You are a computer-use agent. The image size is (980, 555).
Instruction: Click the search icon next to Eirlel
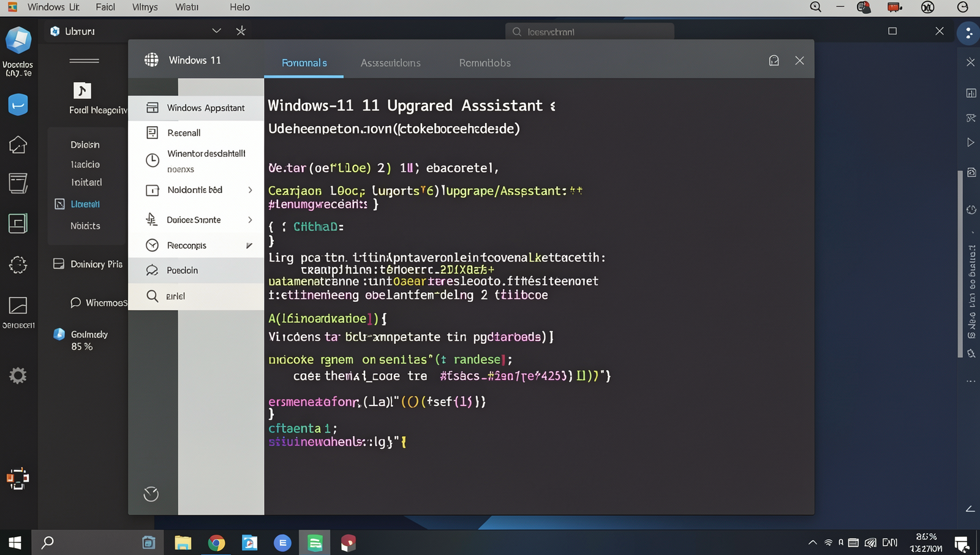tap(153, 296)
